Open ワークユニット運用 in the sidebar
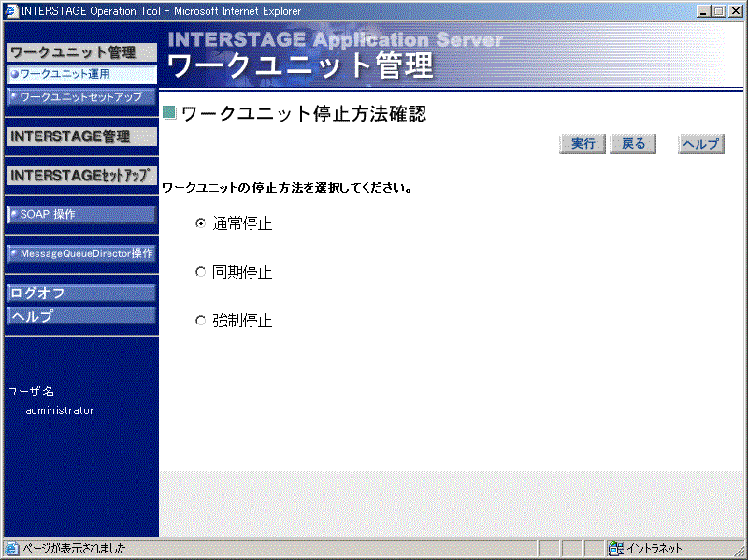The width and height of the screenshot is (748, 560). pos(82,75)
